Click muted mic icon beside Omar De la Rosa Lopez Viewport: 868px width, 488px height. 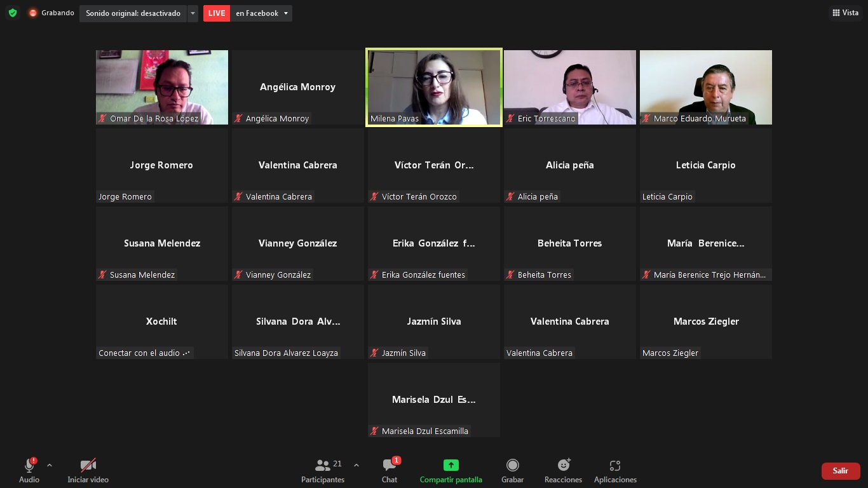click(102, 118)
